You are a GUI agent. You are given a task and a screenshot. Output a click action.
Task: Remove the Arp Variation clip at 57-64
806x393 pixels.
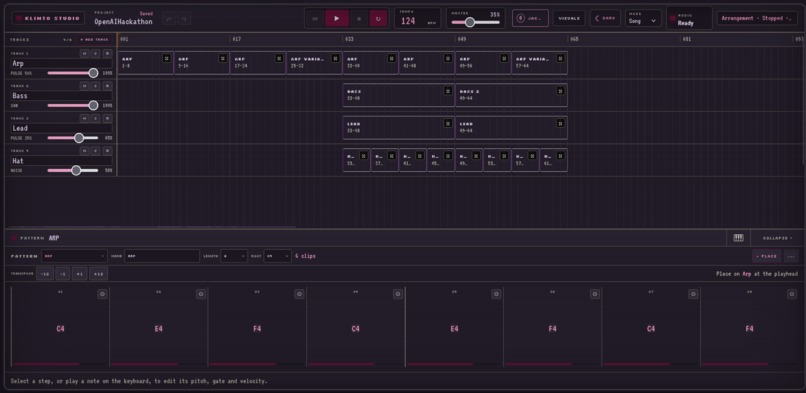561,58
